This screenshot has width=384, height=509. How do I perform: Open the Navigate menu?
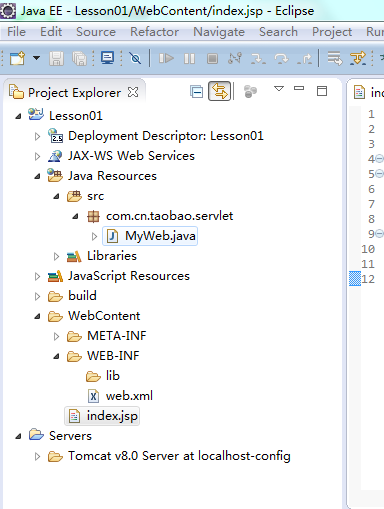click(219, 32)
